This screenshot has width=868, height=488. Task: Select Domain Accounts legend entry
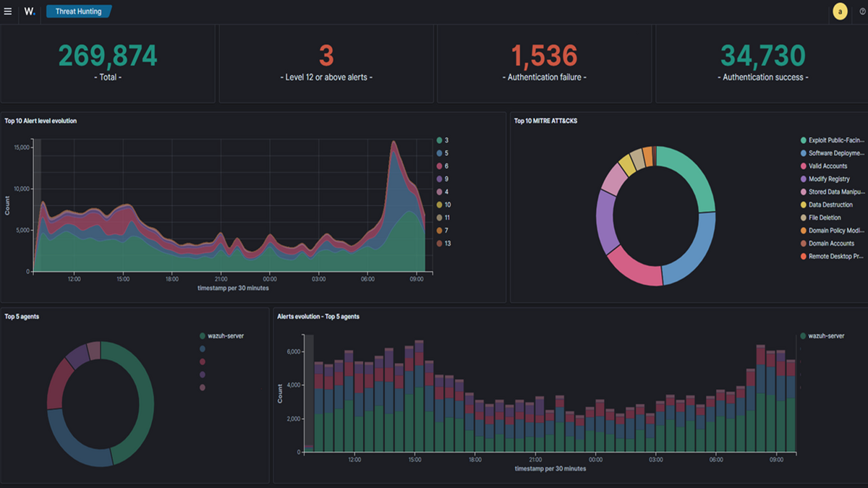click(830, 244)
